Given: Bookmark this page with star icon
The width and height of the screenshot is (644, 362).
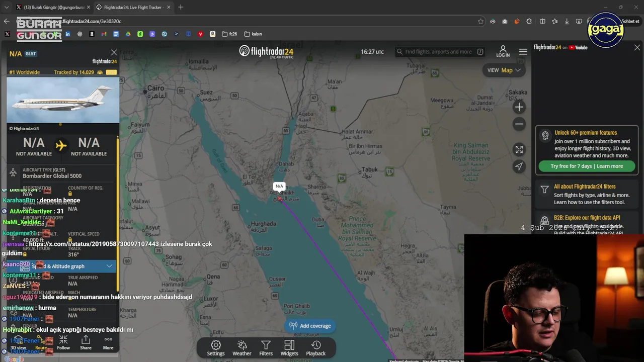Looking at the screenshot, I should (480, 21).
